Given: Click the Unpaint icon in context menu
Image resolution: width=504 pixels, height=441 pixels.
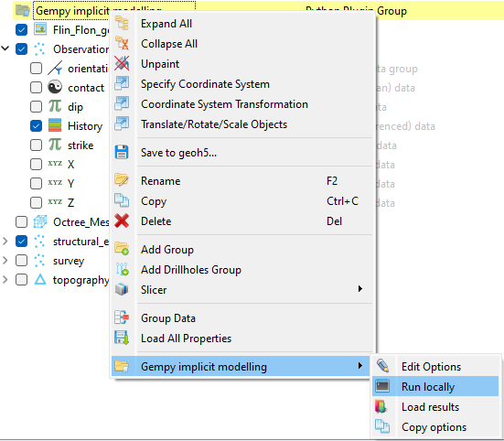Looking at the screenshot, I should pos(122,63).
